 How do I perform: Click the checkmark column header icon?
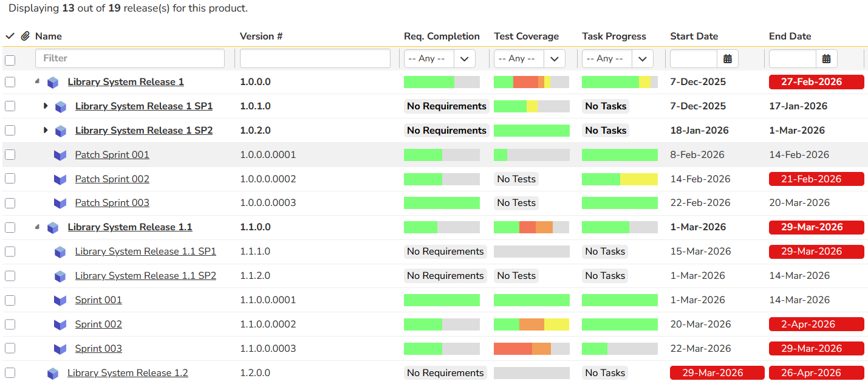coord(10,36)
